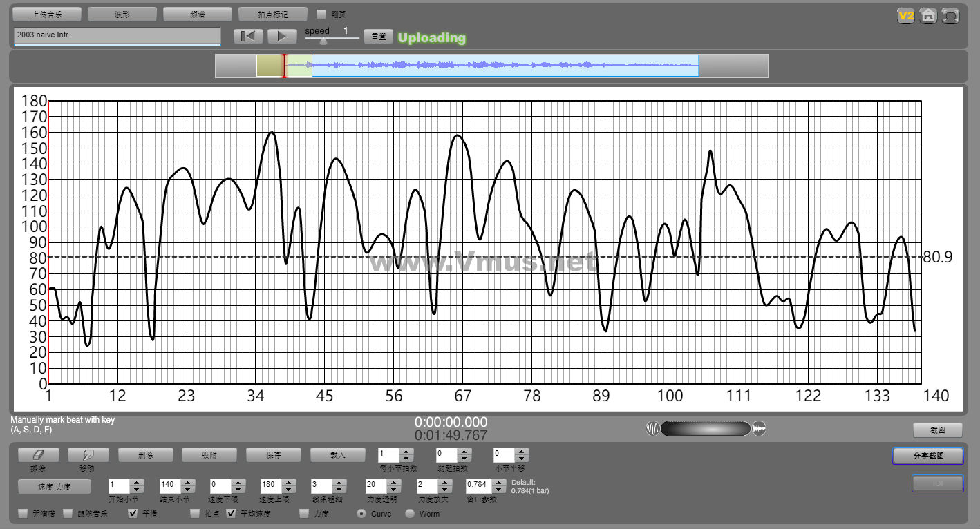Click the speed slider handle
Viewport: 980px width, 529px height.
click(323, 41)
